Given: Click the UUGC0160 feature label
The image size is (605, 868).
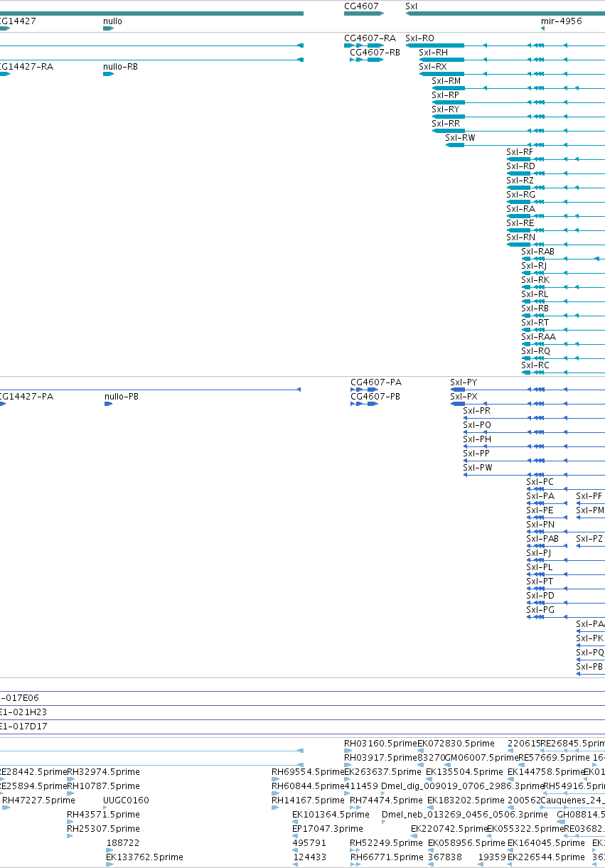Looking at the screenshot, I should (x=126, y=800).
